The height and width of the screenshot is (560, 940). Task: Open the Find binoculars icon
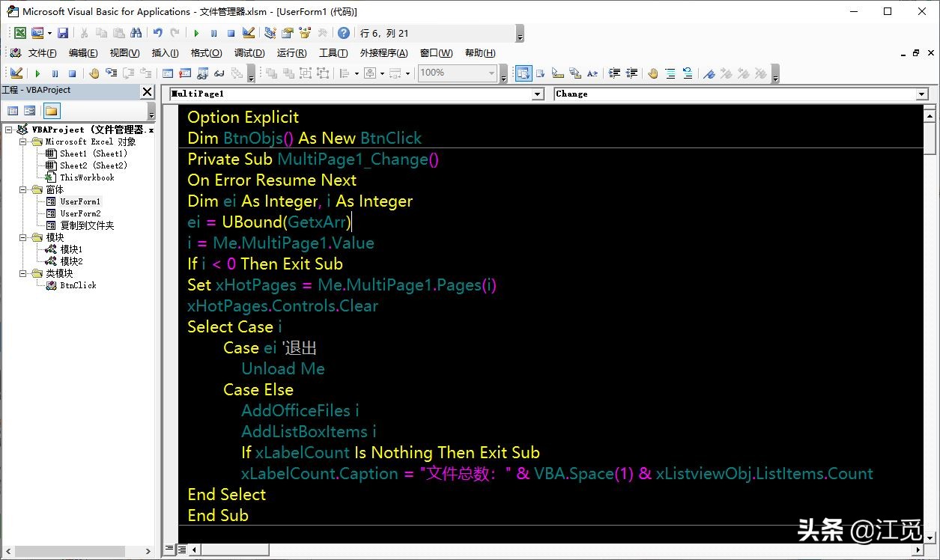coord(136,33)
